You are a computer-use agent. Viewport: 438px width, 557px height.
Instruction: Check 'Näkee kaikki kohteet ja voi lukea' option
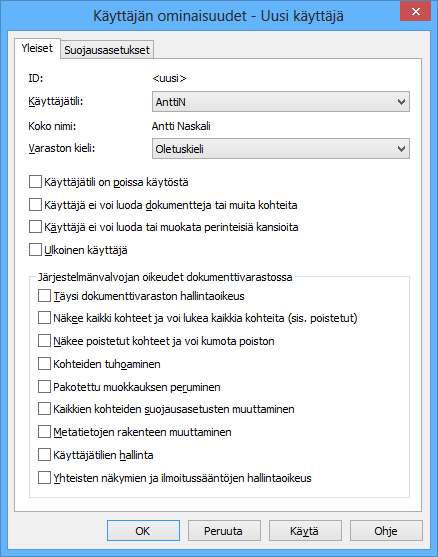(44, 318)
